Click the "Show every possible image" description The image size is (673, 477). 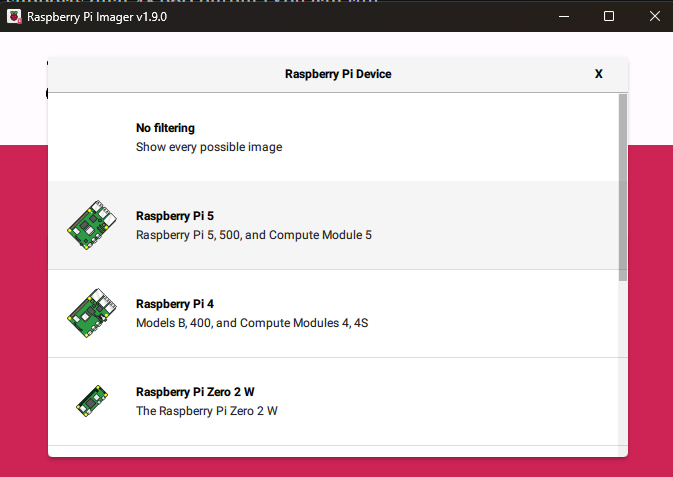(x=209, y=147)
